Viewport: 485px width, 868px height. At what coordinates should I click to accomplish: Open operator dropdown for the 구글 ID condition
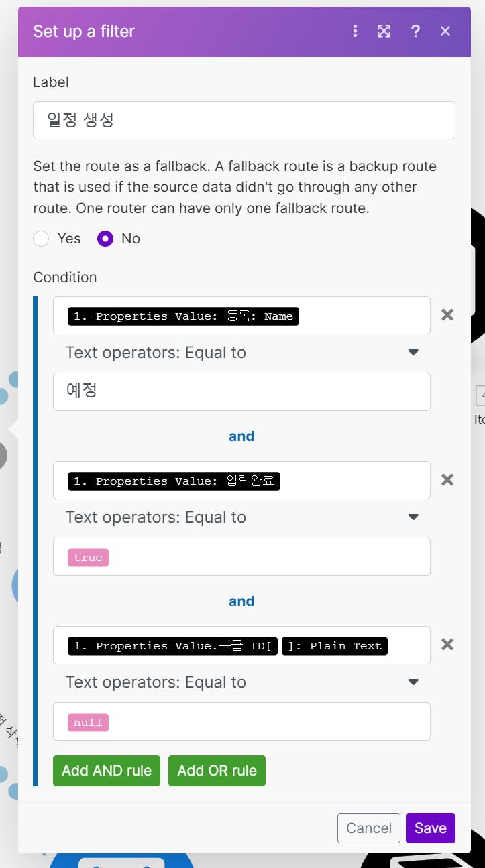pyautogui.click(x=241, y=682)
